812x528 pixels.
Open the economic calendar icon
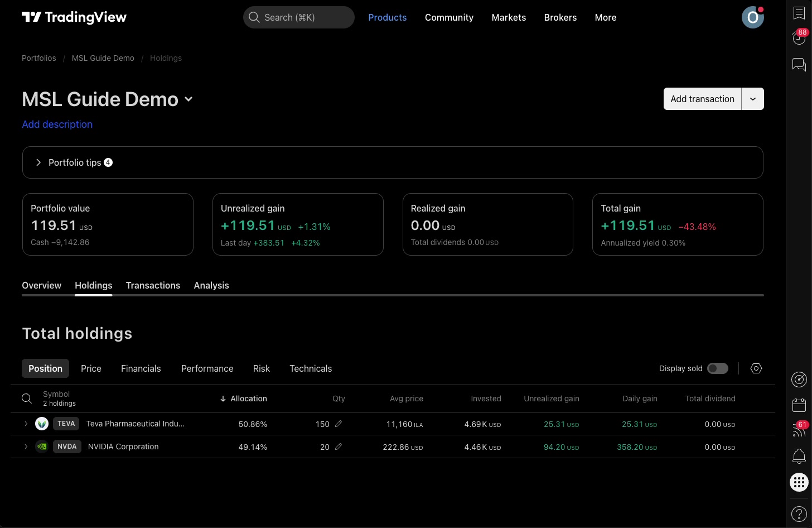click(799, 405)
